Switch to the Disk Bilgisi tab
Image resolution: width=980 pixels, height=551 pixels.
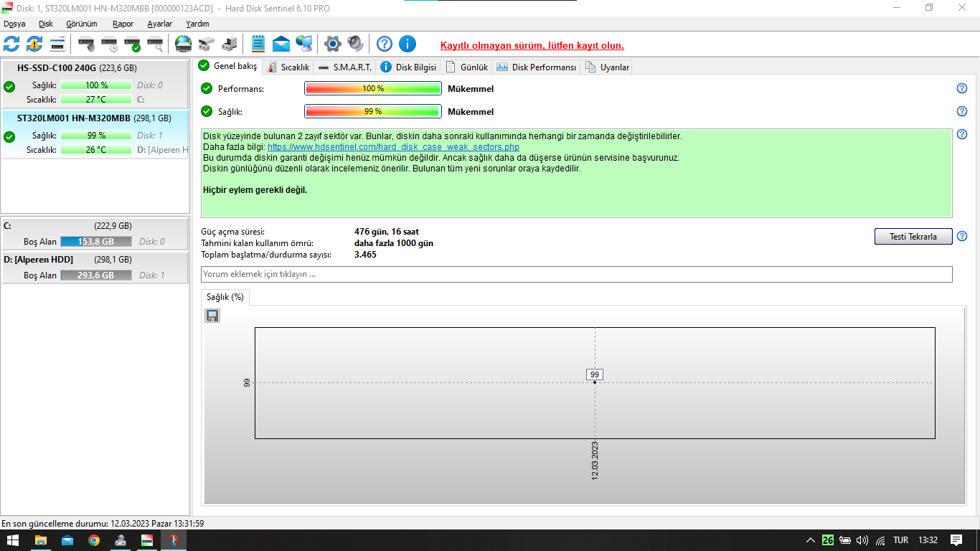pos(407,67)
